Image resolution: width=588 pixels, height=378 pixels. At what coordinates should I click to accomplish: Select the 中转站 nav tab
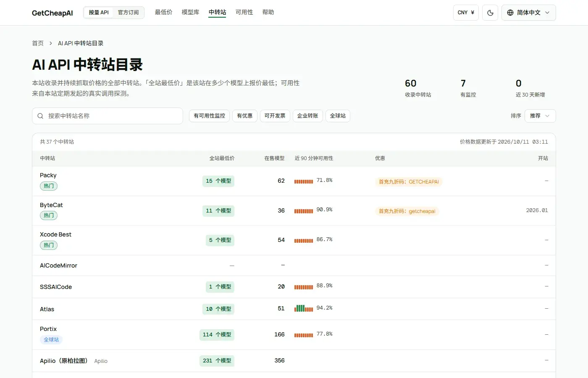click(x=217, y=12)
